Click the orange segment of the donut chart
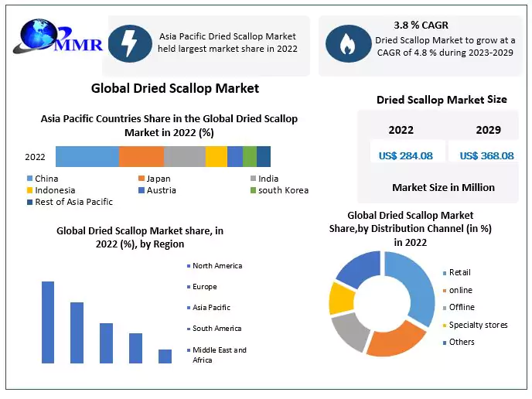 coord(394,341)
